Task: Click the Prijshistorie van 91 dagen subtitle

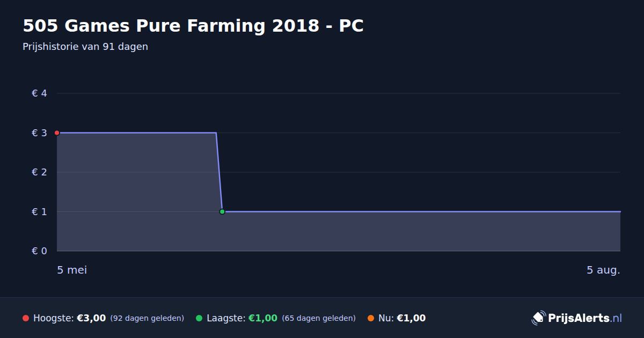Action: (85, 47)
